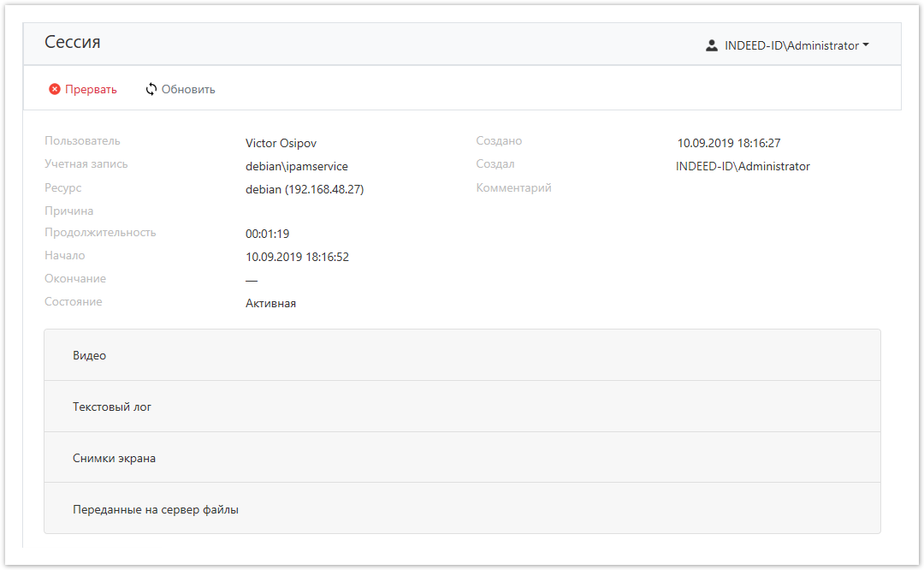Click the creator value INDEED-ID\Administrator
Screen dimensions: 924x570
(x=743, y=166)
